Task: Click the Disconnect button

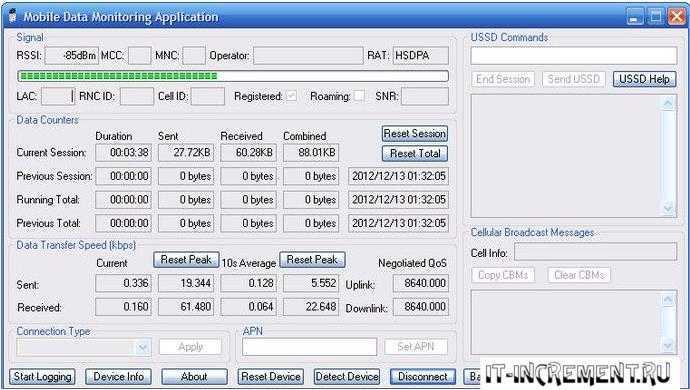Action: 423,377
